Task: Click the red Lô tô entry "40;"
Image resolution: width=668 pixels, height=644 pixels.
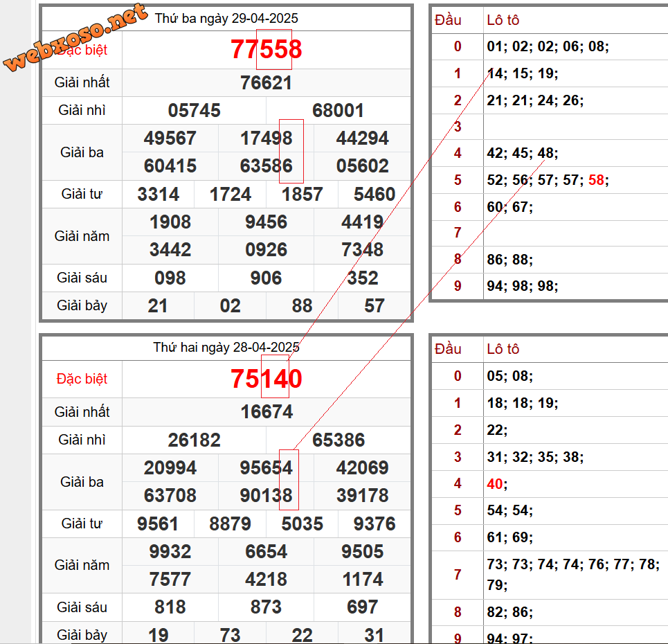Action: pyautogui.click(x=497, y=484)
